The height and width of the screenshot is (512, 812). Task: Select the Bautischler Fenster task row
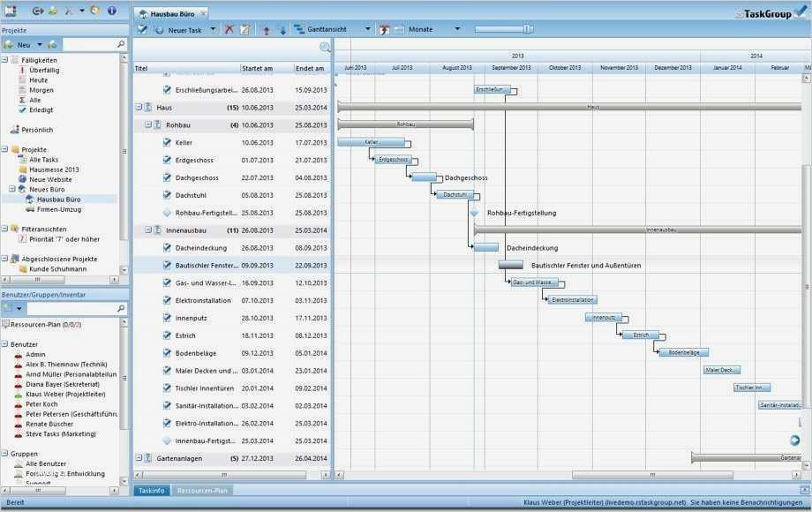click(232, 265)
